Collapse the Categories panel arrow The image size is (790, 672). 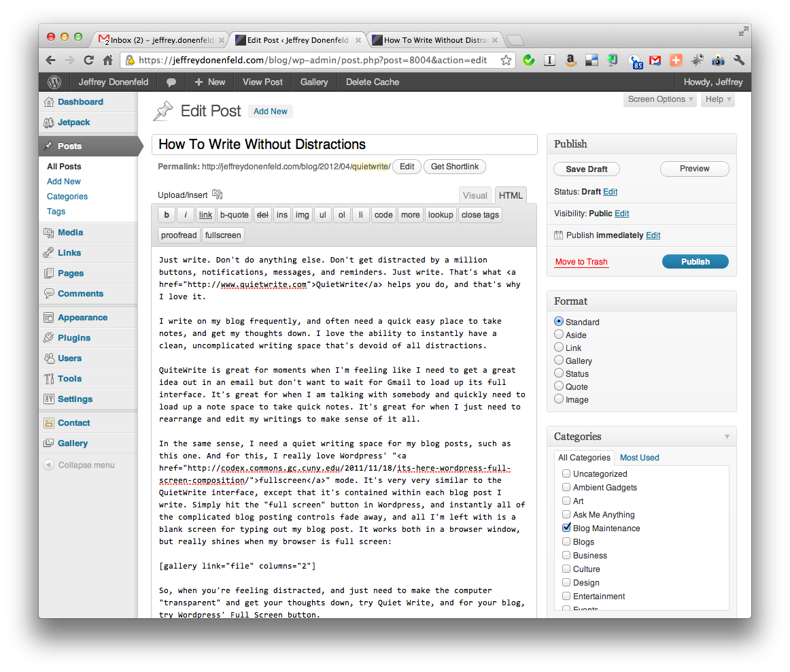point(727,437)
